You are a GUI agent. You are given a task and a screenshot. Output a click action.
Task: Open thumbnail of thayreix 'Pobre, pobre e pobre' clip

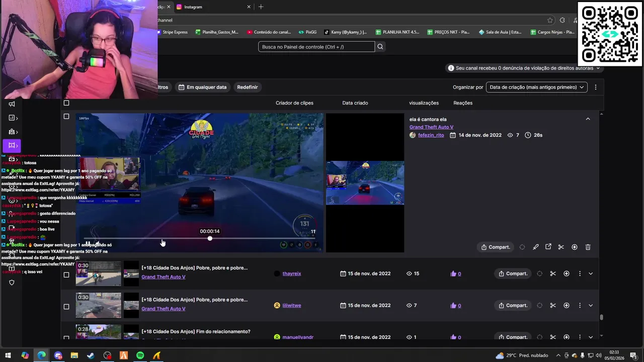pos(99,274)
